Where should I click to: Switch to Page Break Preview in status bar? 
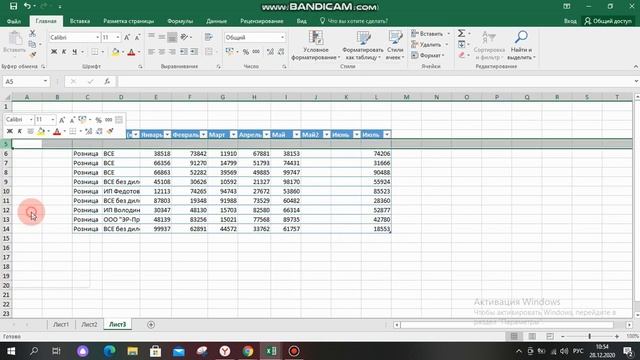point(550,336)
